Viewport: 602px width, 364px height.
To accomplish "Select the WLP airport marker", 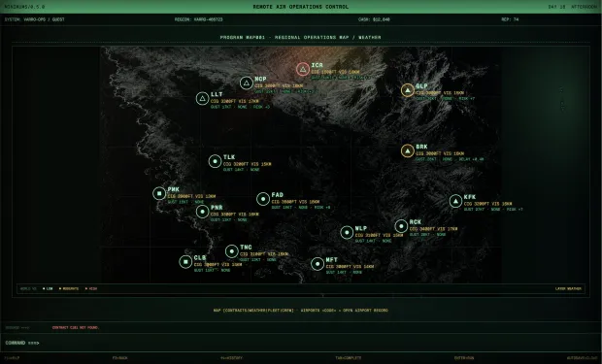I will [347, 232].
